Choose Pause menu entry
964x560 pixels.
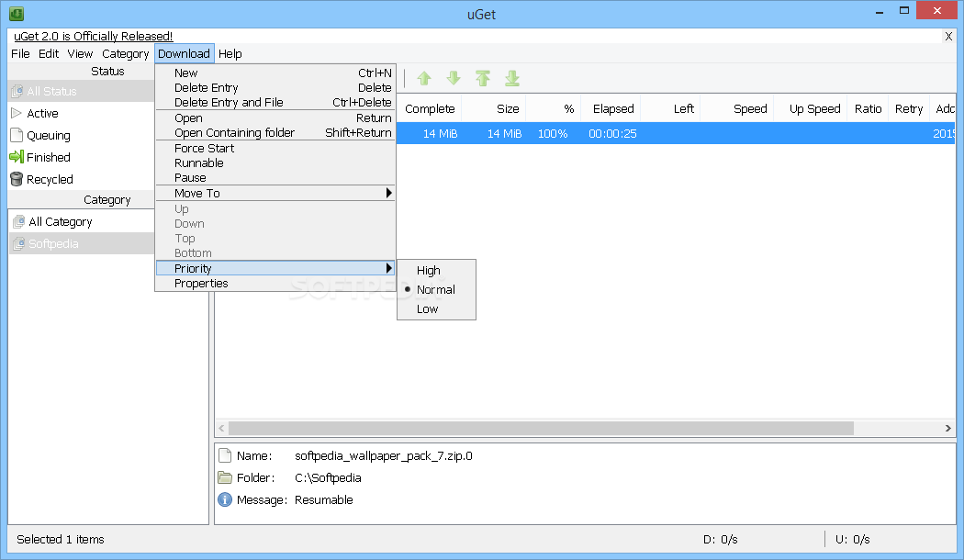coord(275,178)
